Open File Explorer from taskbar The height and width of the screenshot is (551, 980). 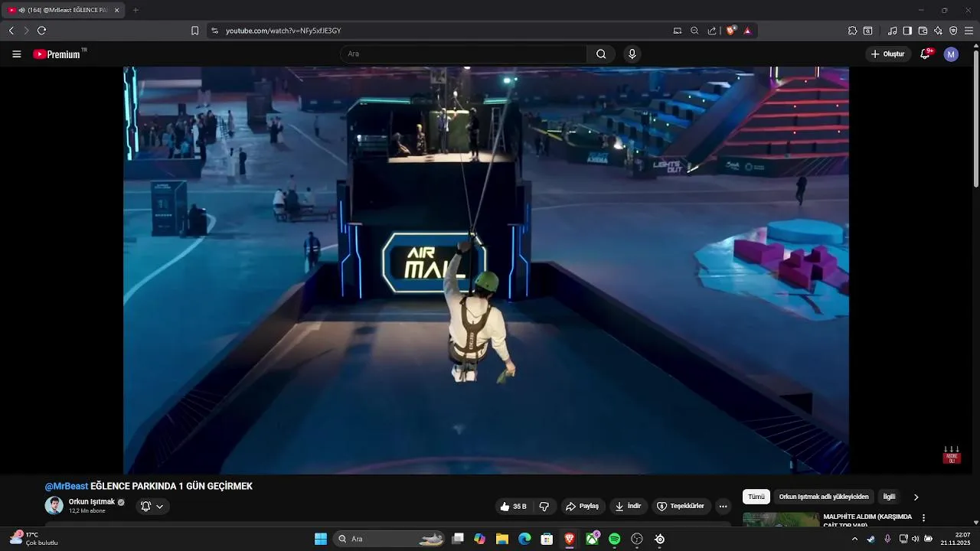pos(502,539)
